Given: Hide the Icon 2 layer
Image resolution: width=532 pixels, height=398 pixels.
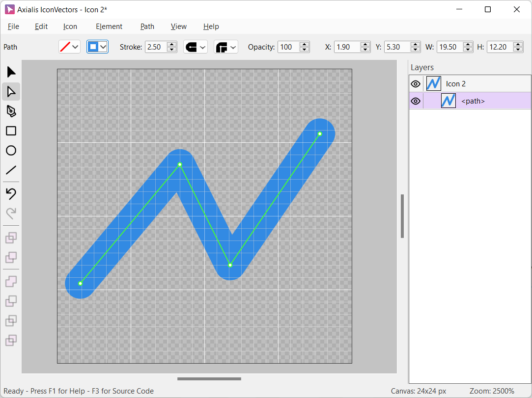Looking at the screenshot, I should pyautogui.click(x=416, y=84).
